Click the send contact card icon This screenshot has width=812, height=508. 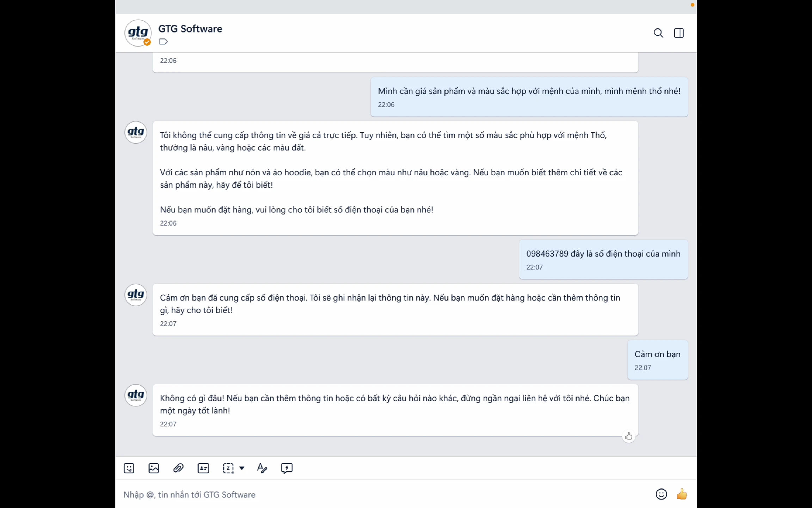[203, 468]
